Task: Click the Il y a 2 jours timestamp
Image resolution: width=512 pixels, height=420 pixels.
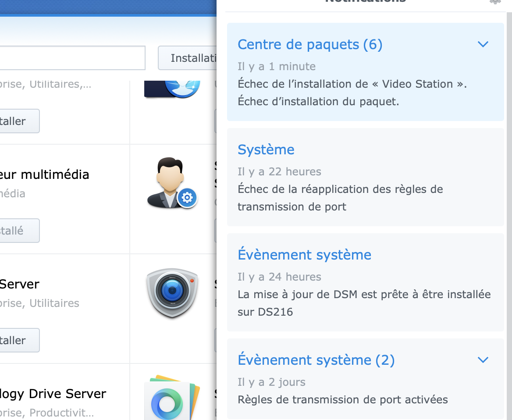Action: point(271,382)
